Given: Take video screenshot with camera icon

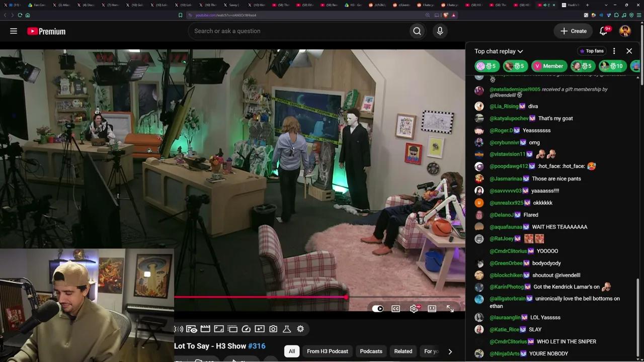Looking at the screenshot, I should [x=273, y=329].
